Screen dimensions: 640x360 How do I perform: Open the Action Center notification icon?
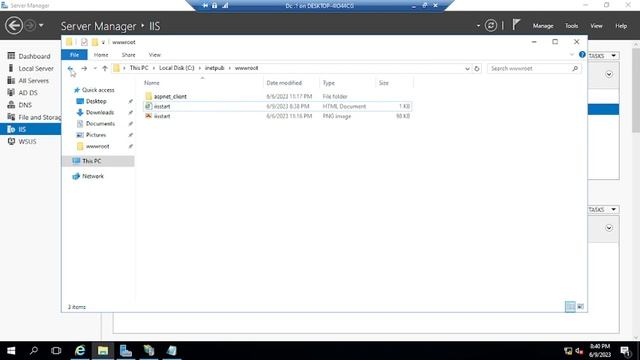[625, 351]
